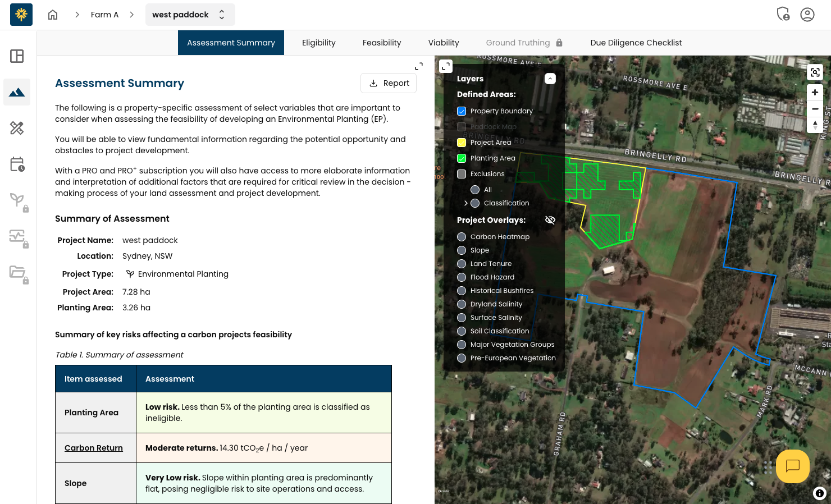This screenshot has height=504, width=831.
Task: Click the drag handle dots beside chat
Action: (768, 468)
